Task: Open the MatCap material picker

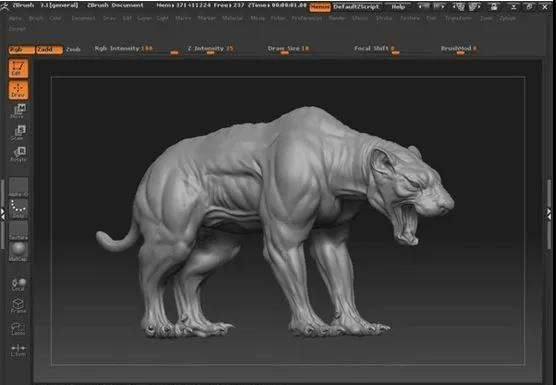Action: [x=18, y=252]
